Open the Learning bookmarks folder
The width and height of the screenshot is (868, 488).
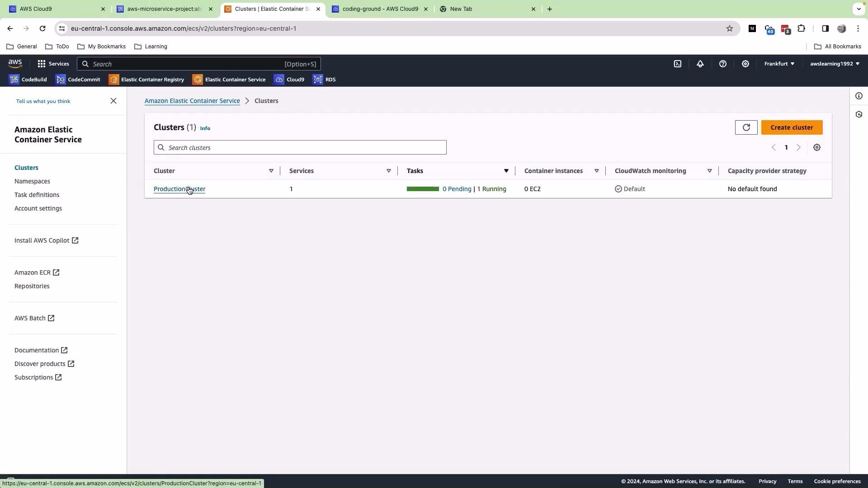pyautogui.click(x=151, y=47)
